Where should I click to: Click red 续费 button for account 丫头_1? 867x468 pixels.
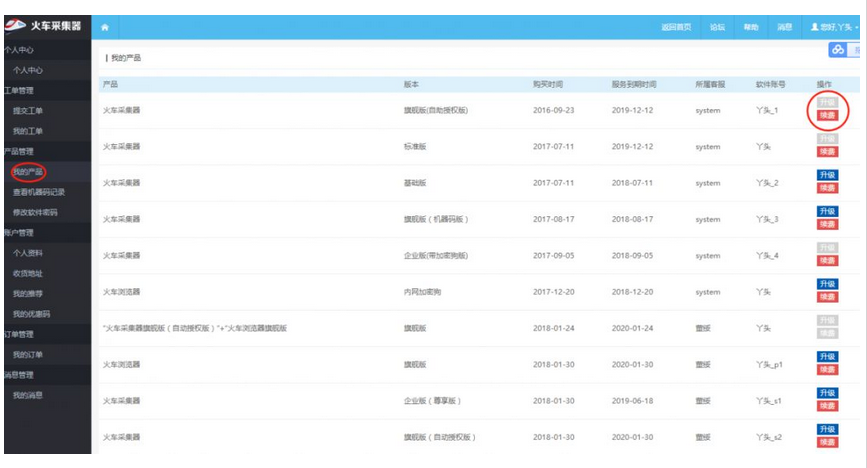pyautogui.click(x=826, y=116)
